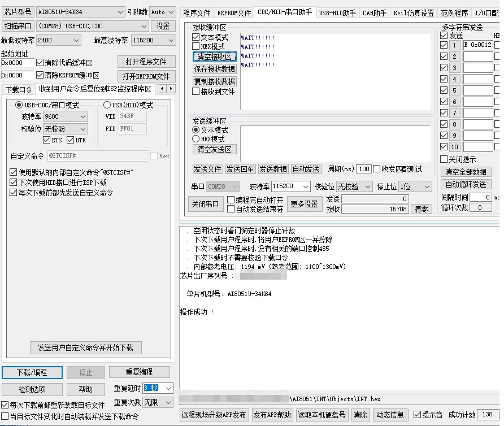
Task: Open the 芯片型号 chip model dropdown
Action: 80,12
